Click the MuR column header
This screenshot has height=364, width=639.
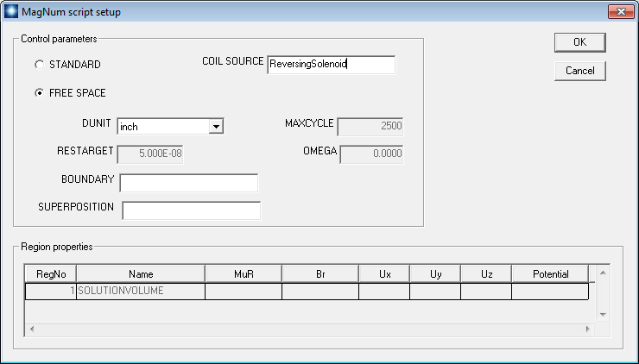click(x=243, y=274)
